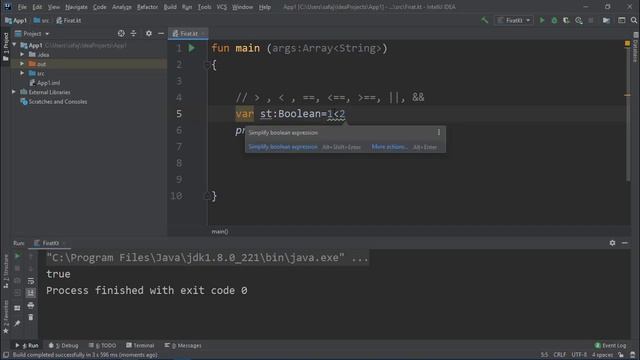
Task: Click App1 breadcrumb in navigation bar
Action: tap(16, 20)
